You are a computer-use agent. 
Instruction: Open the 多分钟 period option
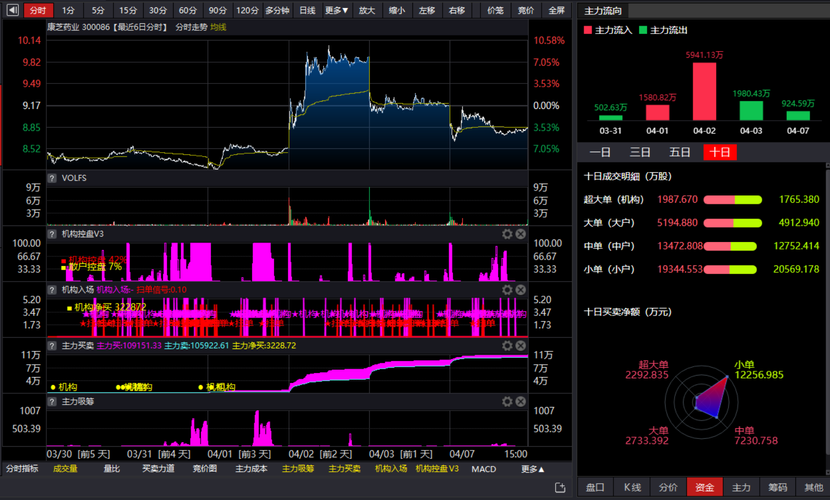coord(277,10)
